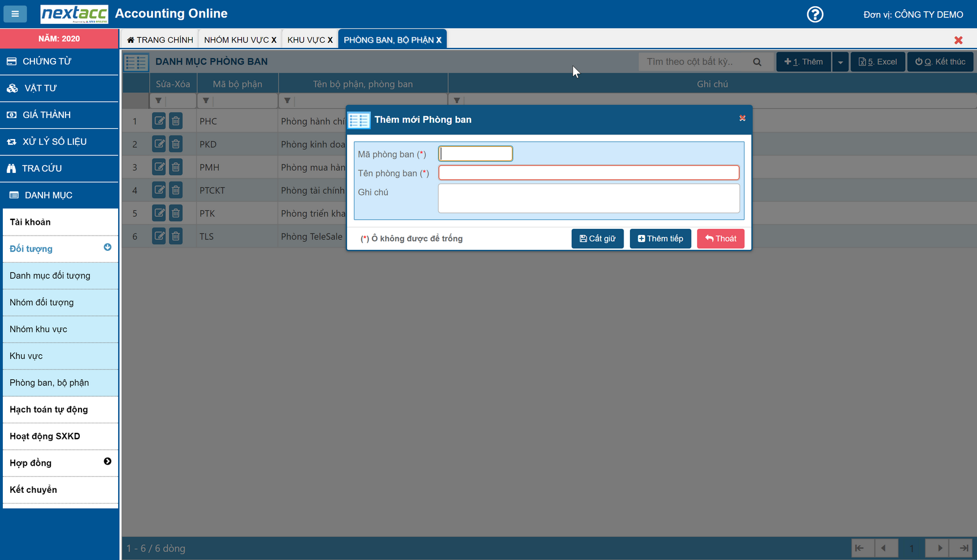Go to last page arrow

(x=963, y=548)
